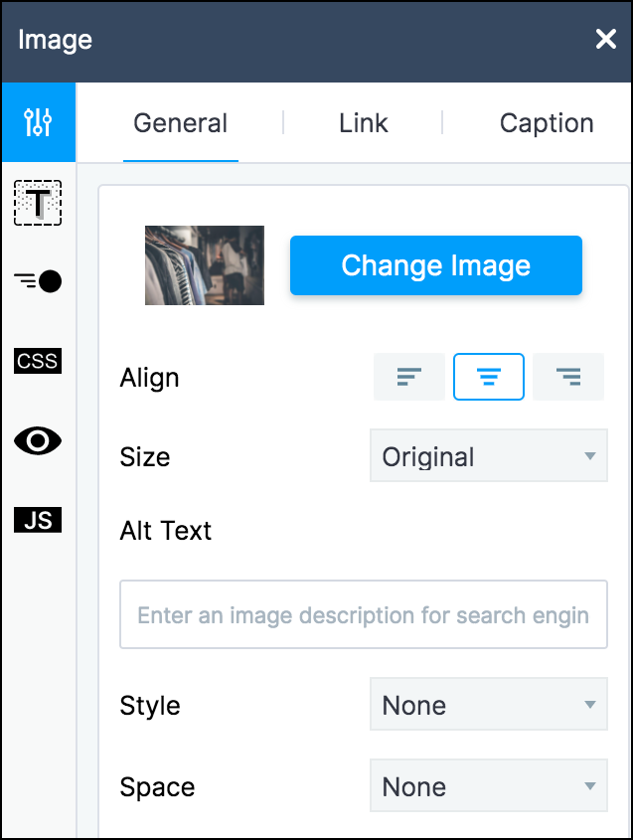Switch to the General tab

[181, 123]
